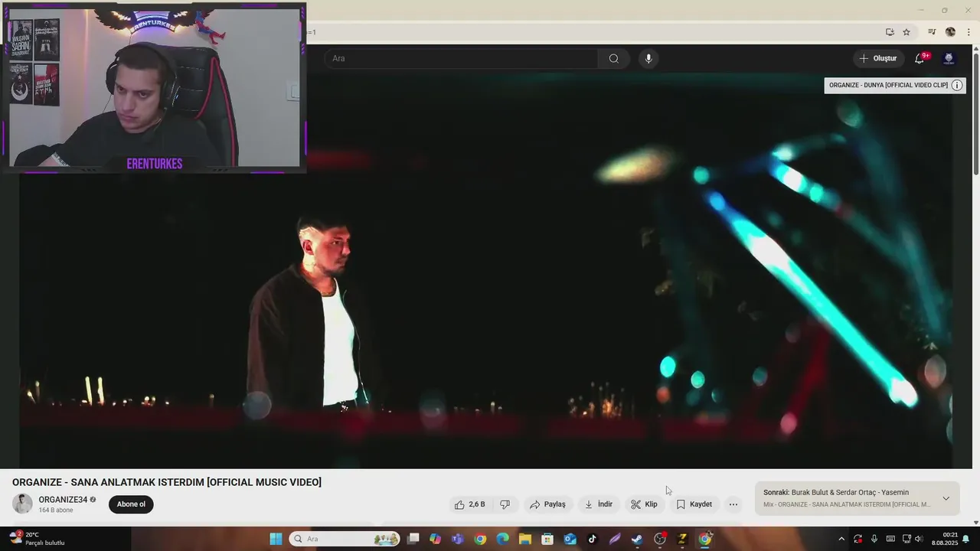Open the YouTube notifications bell
Viewport: 980px width, 551px height.
(920, 58)
